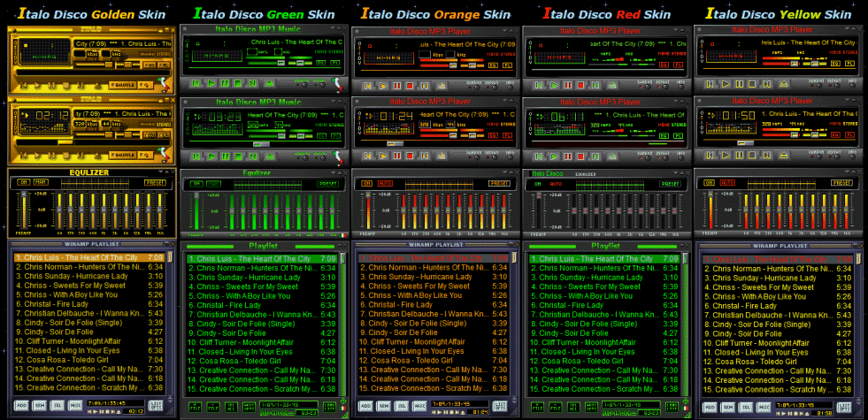Toggle Repeat button beside Shuffle in stopped Golden player
This screenshot has width=868, height=420.
146,85
